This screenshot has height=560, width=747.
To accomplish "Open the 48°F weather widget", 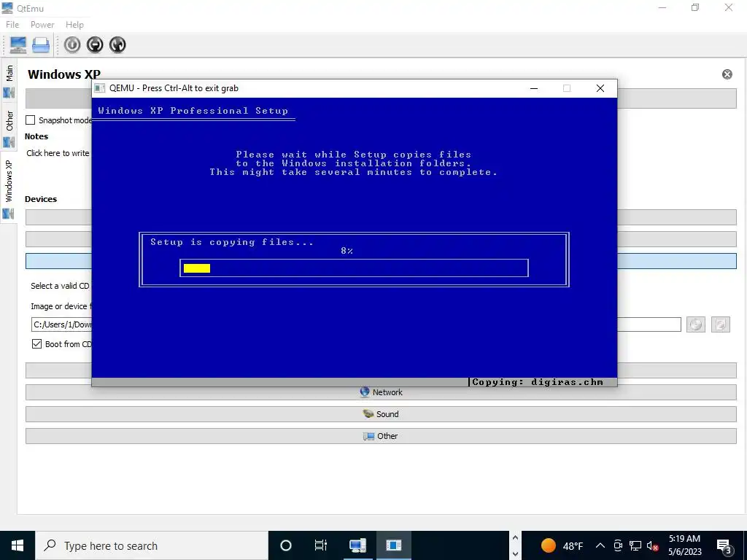I will 562,545.
